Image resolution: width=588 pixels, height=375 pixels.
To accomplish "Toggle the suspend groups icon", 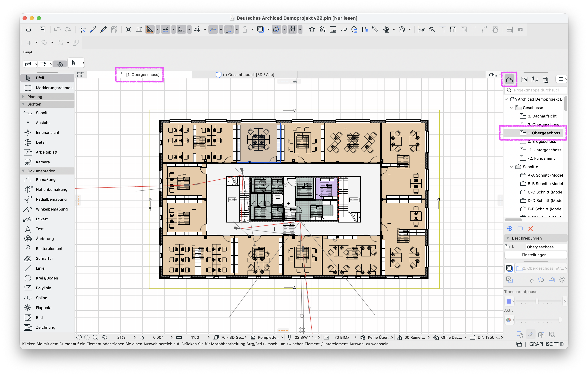I will [292, 30].
